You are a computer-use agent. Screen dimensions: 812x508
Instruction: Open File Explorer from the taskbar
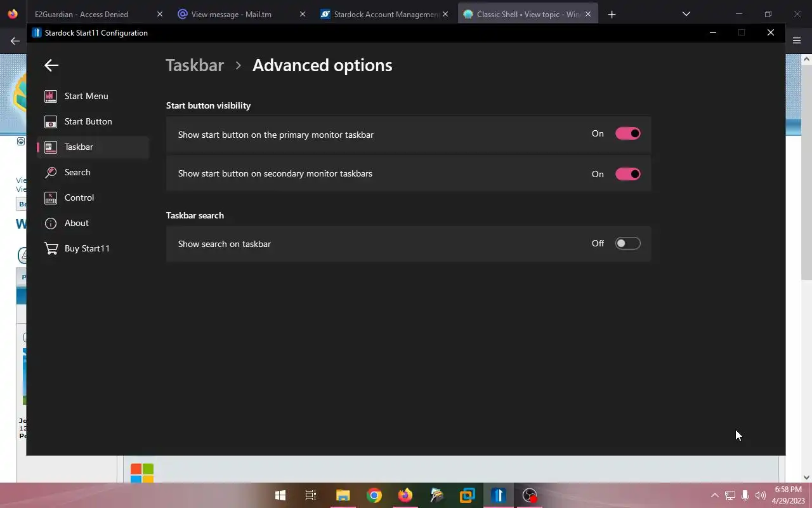[x=343, y=495]
